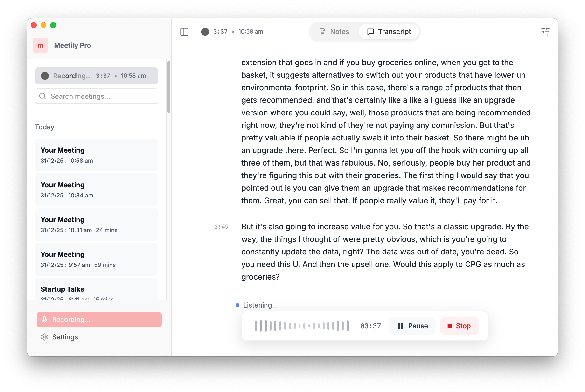The height and width of the screenshot is (392, 585).
Task: Switch to the Transcript tab
Action: tap(389, 32)
